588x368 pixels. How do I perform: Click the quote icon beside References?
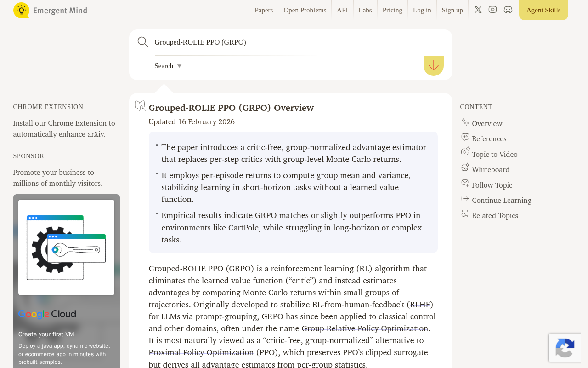coord(465,137)
